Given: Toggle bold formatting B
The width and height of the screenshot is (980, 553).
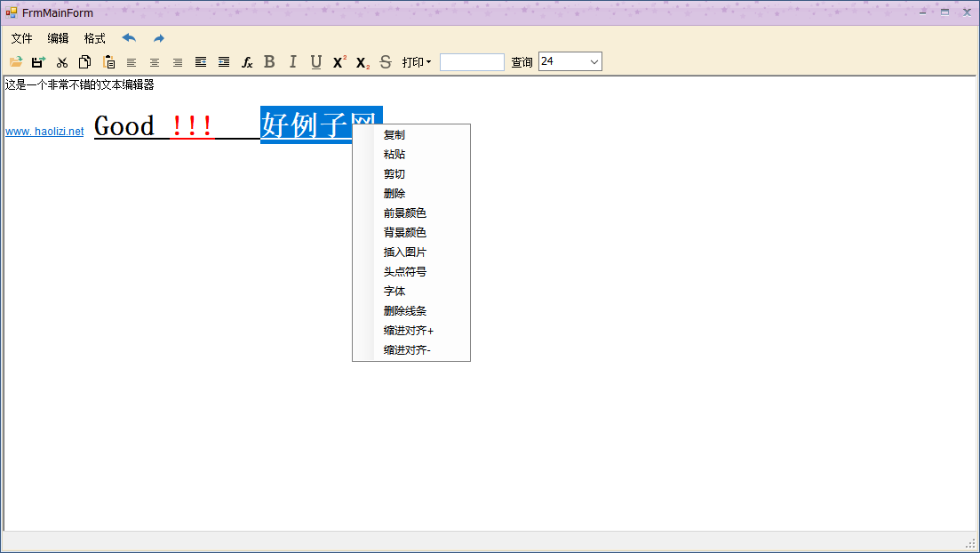Looking at the screenshot, I should pos(269,62).
